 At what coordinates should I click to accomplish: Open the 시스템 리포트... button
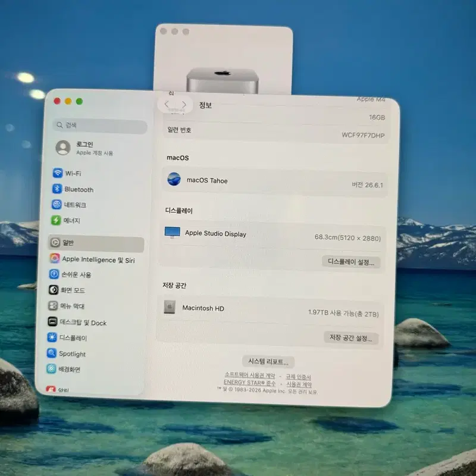tap(268, 361)
